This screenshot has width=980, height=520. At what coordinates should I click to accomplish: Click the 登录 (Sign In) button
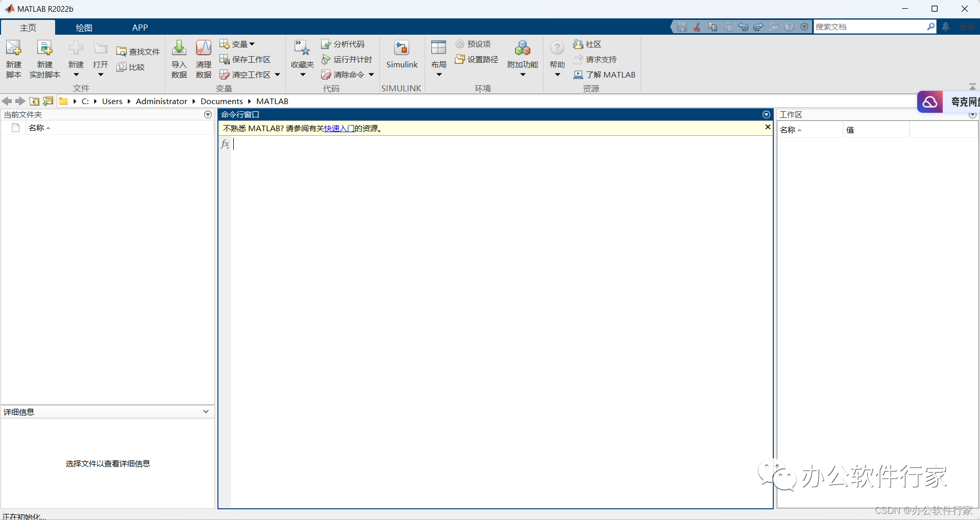[966, 27]
